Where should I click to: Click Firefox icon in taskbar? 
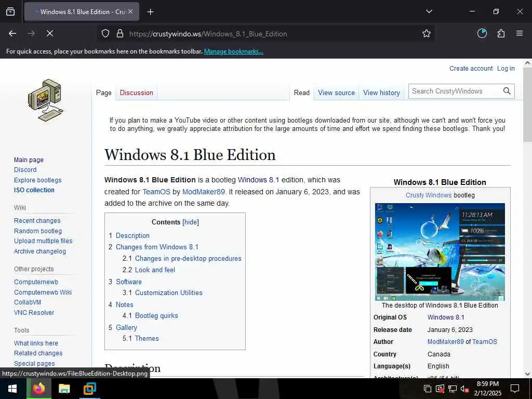coord(38,389)
